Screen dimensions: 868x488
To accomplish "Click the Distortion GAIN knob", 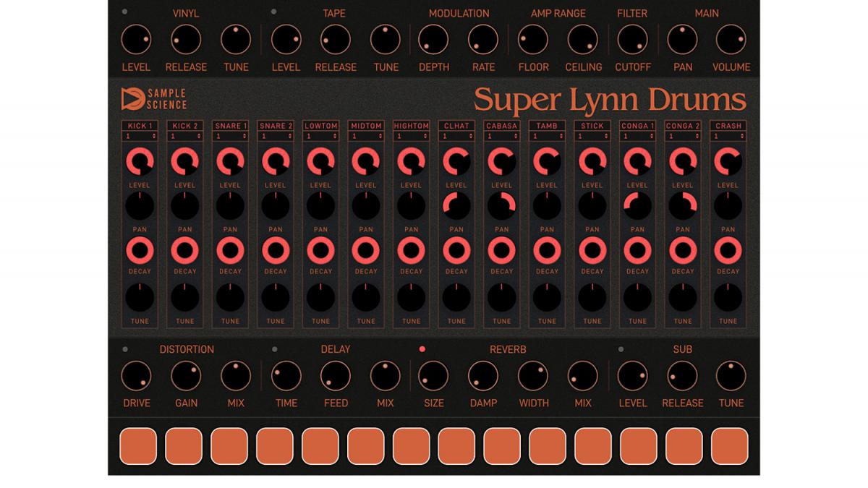I will pos(186,376).
